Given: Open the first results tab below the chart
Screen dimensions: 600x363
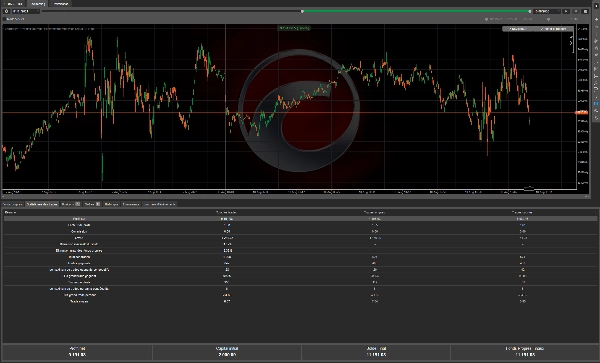Looking at the screenshot, I should (13, 204).
